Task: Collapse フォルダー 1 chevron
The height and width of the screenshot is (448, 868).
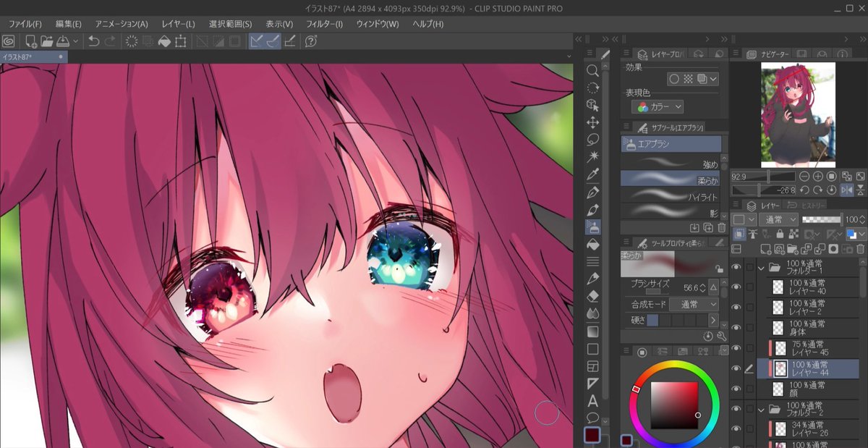Action: pyautogui.click(x=761, y=267)
